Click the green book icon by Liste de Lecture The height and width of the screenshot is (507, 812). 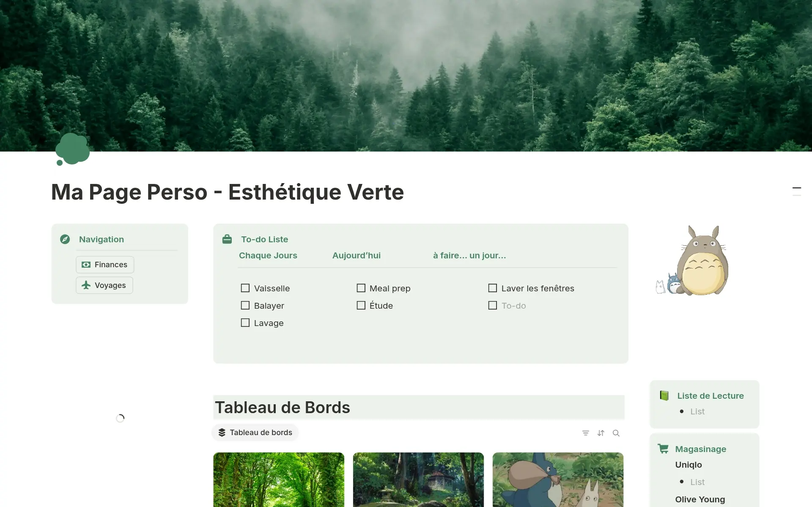coord(664,396)
